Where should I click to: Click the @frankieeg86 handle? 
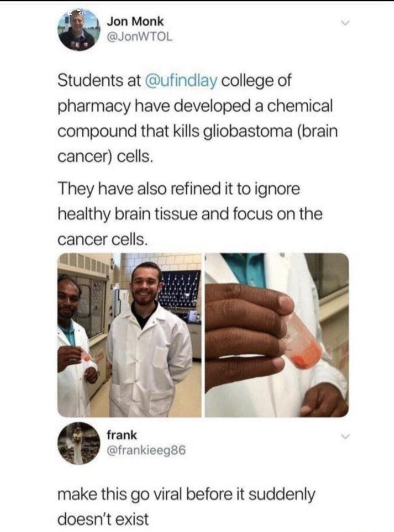[146, 451]
